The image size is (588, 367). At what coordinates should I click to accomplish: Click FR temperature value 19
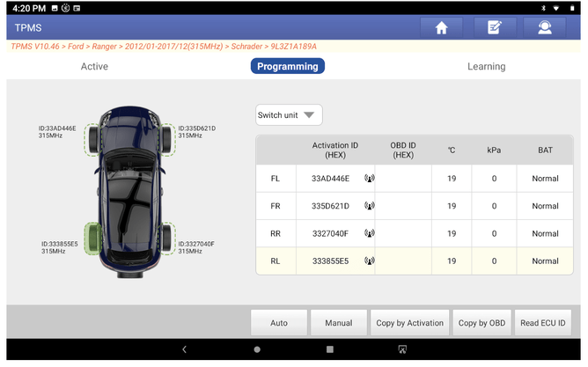[x=452, y=206]
